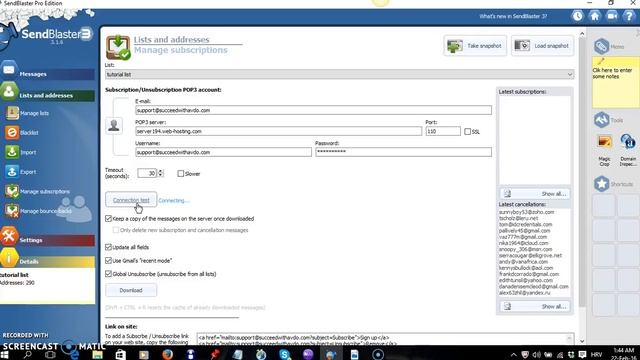Viewport: 640px width, 360px height.
Task: Open the List dropdown showing tutorial list
Action: 340,74
